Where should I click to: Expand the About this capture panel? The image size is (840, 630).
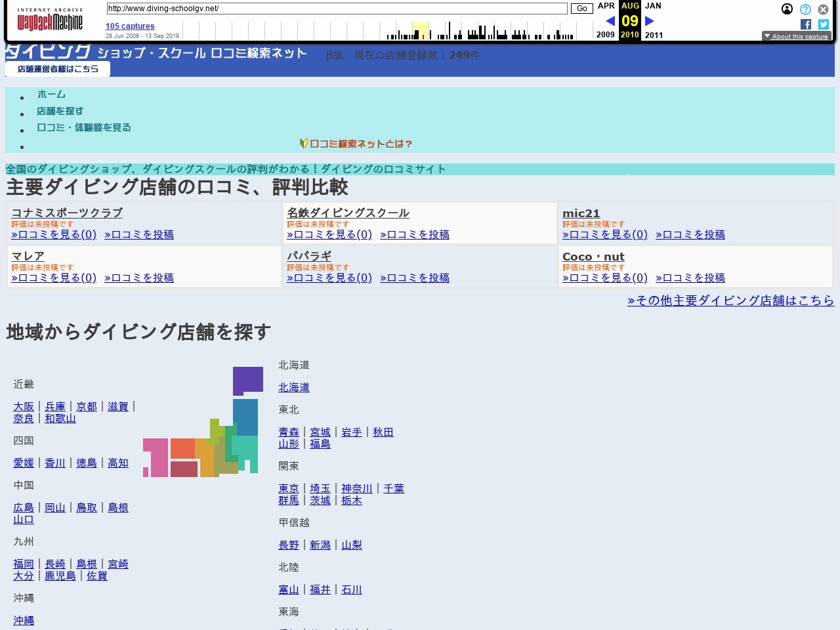(797, 36)
